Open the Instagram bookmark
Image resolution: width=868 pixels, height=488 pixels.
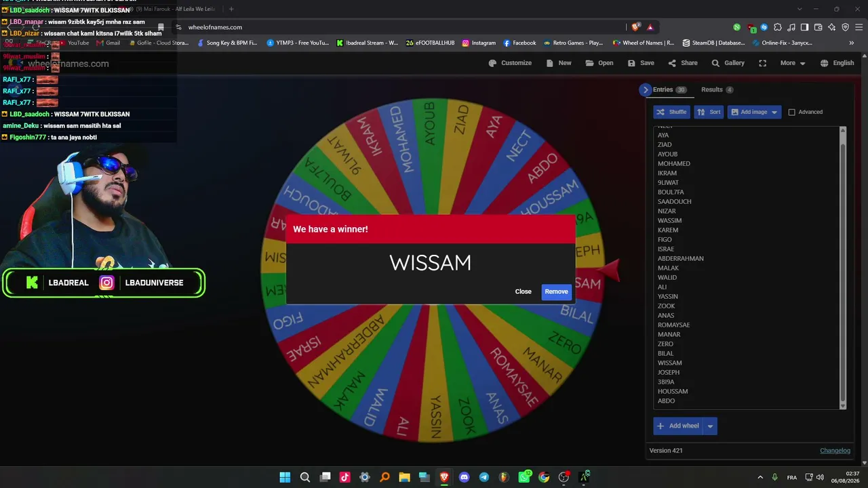click(479, 43)
